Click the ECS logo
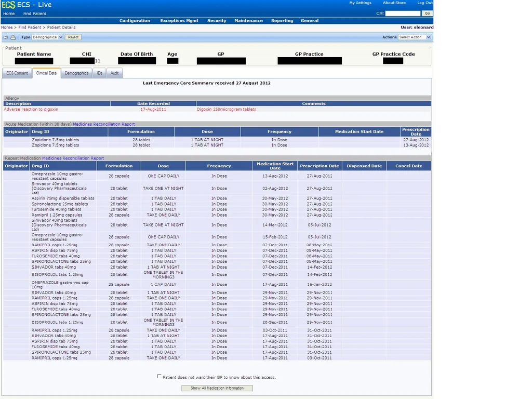 (x=8, y=5)
